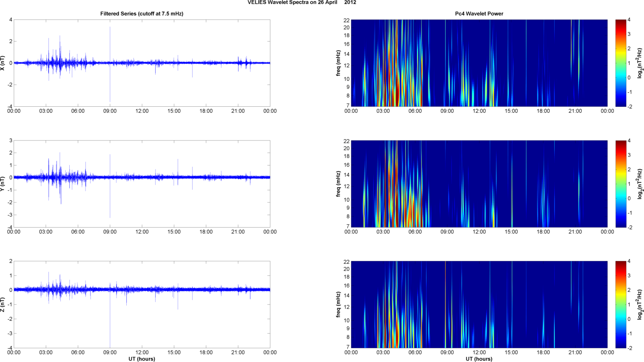The image size is (644, 362).
Task: Select UT (hours) label under Z series
Action: click(142, 359)
